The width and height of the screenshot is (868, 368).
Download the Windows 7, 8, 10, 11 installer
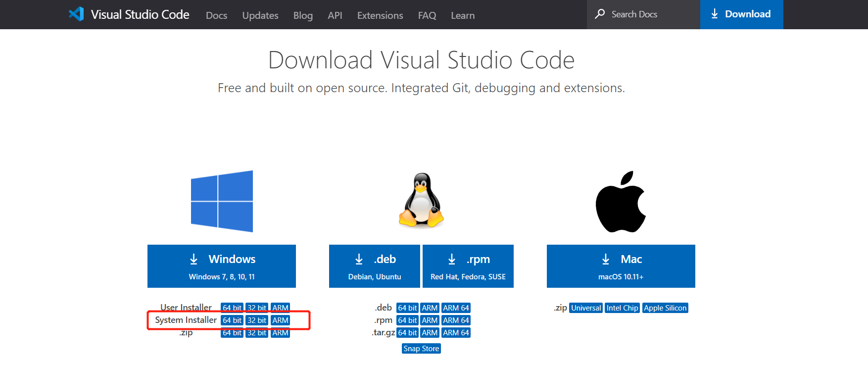222,266
